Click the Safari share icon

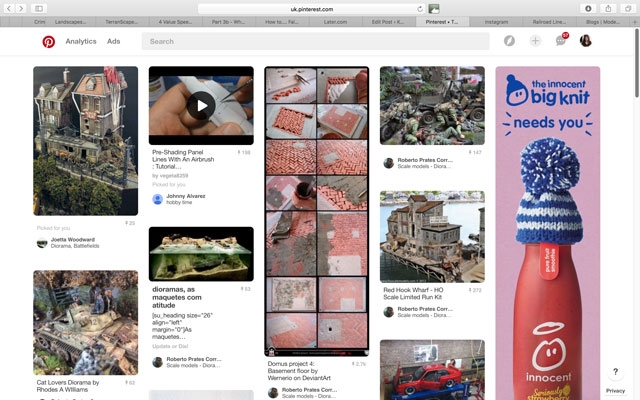click(x=608, y=8)
